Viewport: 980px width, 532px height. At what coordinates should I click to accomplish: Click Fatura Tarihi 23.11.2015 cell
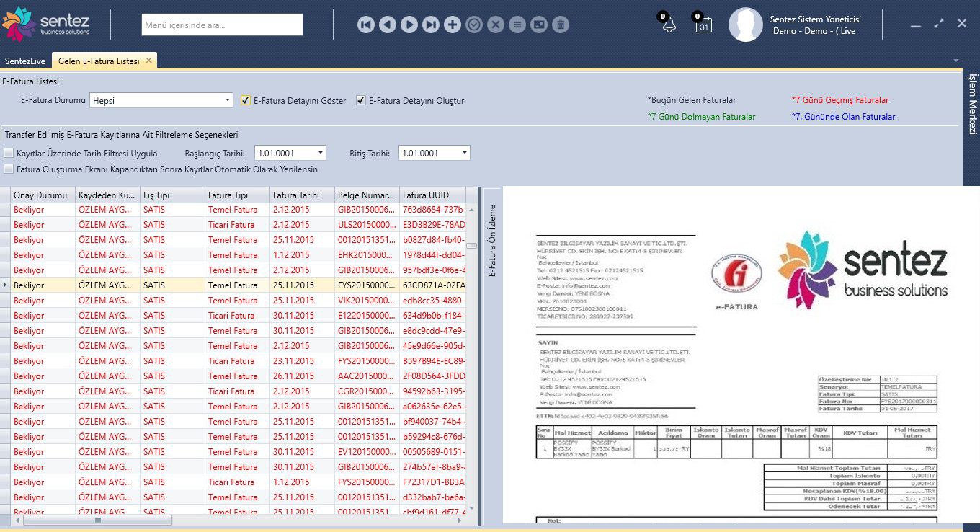coord(302,361)
